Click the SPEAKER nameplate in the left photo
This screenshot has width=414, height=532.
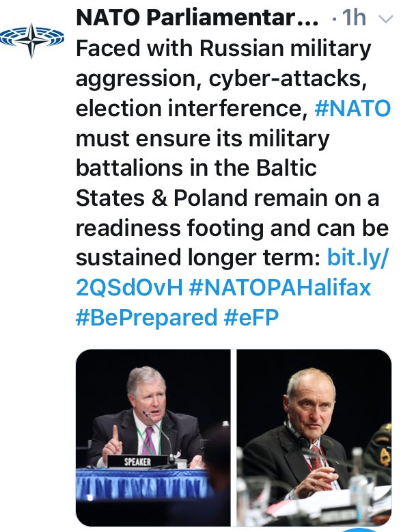pyautogui.click(x=137, y=462)
